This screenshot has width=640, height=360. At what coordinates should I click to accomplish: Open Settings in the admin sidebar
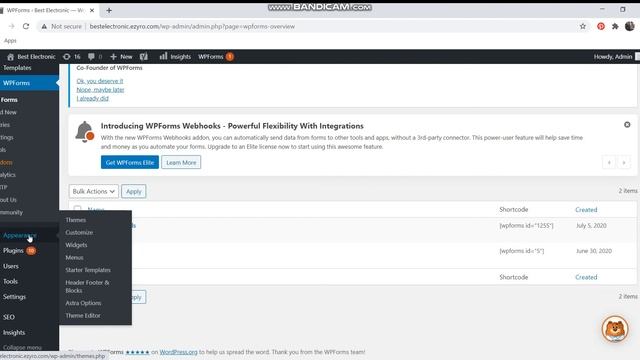point(14,297)
